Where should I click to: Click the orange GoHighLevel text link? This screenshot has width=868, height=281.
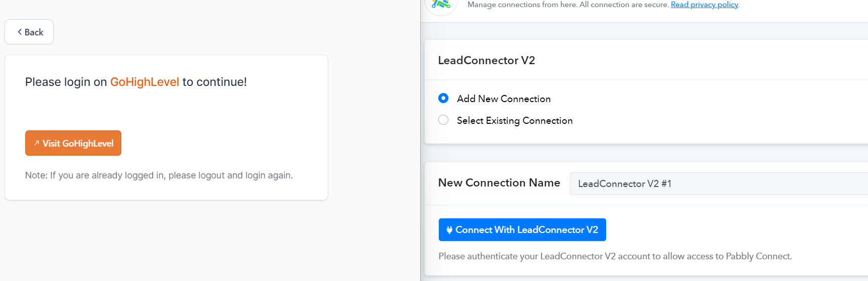tap(145, 82)
